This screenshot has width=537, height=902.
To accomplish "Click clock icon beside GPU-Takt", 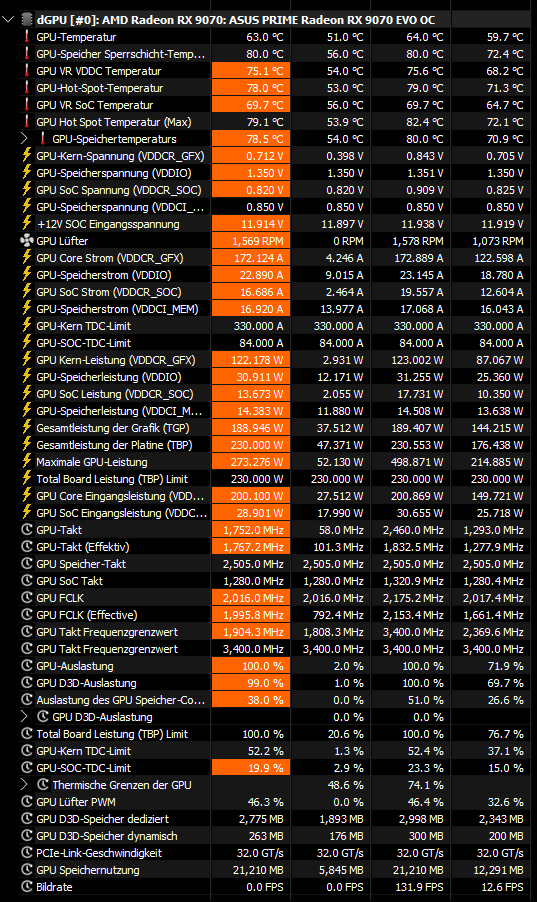I will 26,530.
